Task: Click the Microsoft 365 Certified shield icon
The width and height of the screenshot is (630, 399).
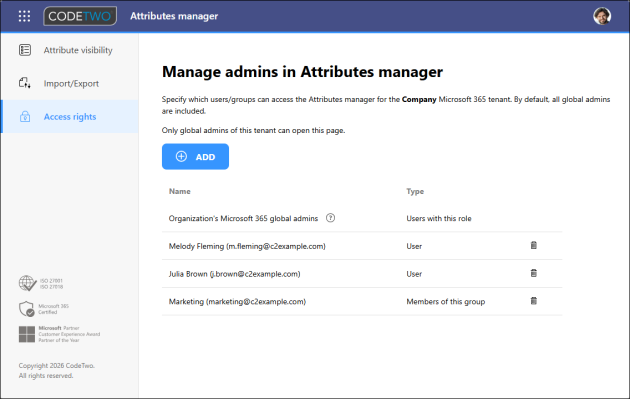Action: tap(27, 309)
